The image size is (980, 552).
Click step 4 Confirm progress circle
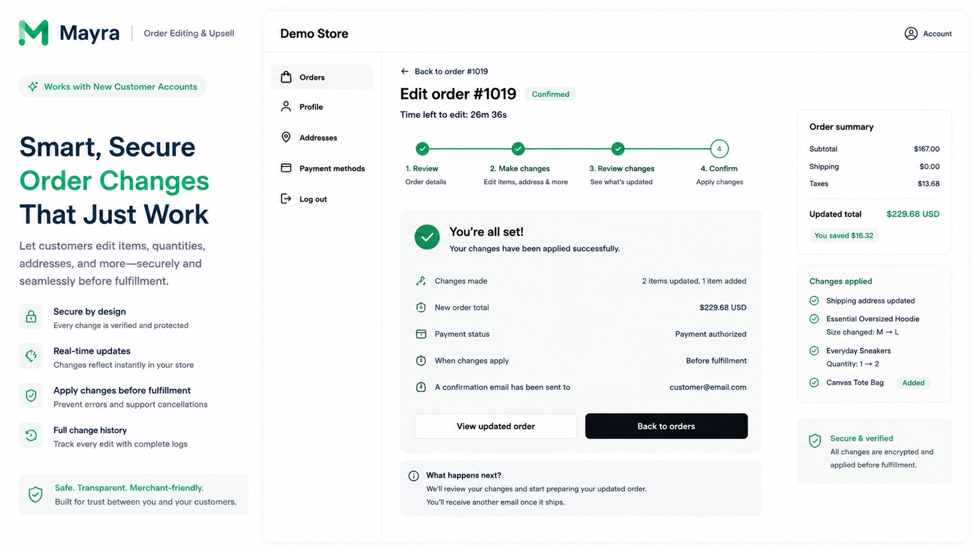[x=719, y=149]
